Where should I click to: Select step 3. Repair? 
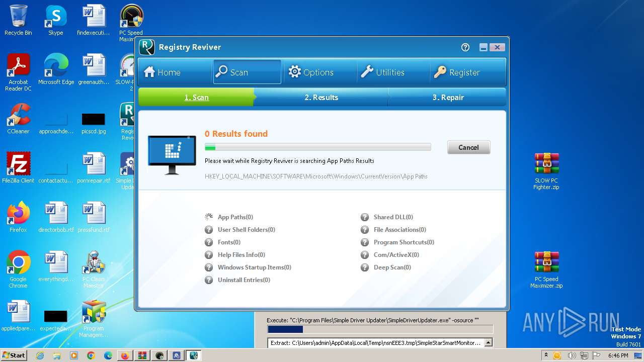point(448,98)
